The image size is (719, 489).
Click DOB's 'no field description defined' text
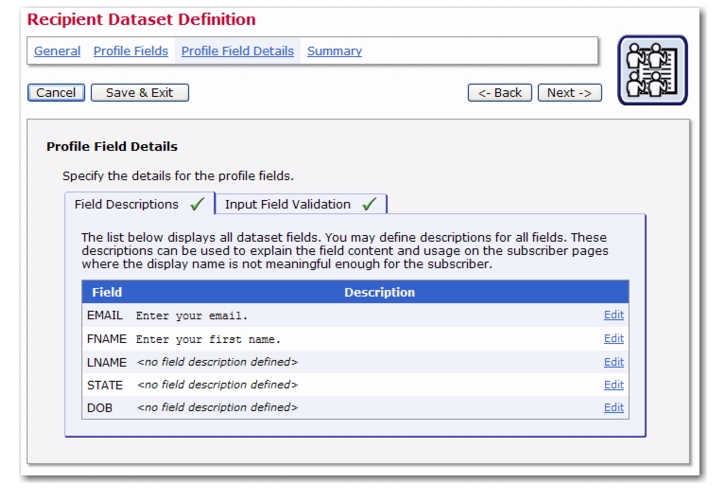pyautogui.click(x=217, y=407)
